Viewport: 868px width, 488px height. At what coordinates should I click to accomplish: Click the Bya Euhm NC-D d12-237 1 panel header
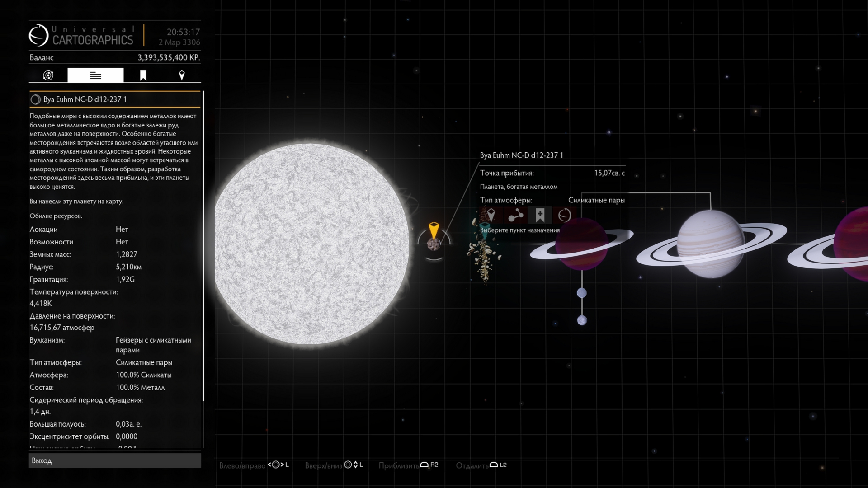click(115, 99)
